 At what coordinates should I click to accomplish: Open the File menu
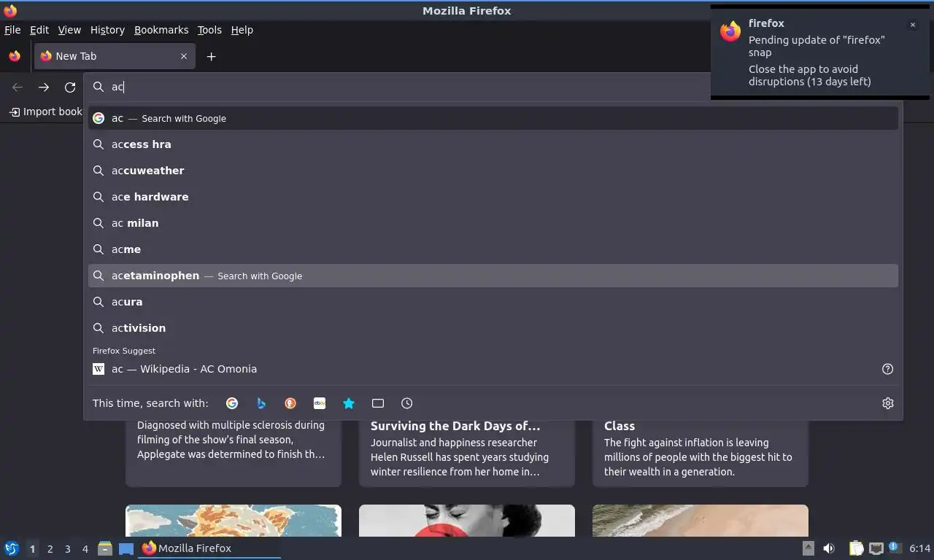point(12,30)
